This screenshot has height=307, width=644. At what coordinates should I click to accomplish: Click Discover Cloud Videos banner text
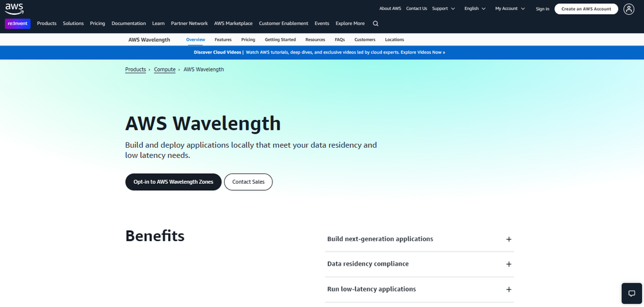[218, 52]
